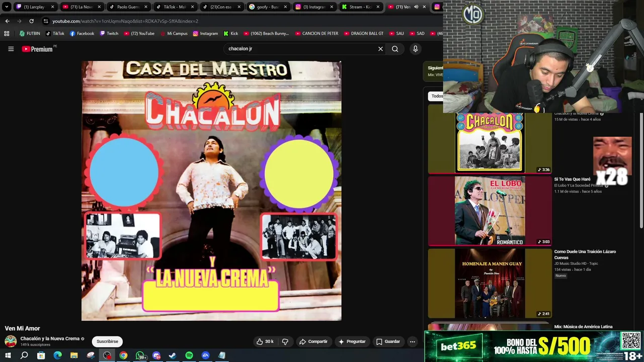Open WhatsApp with 99+ badge in the taskbar

click(x=140, y=355)
